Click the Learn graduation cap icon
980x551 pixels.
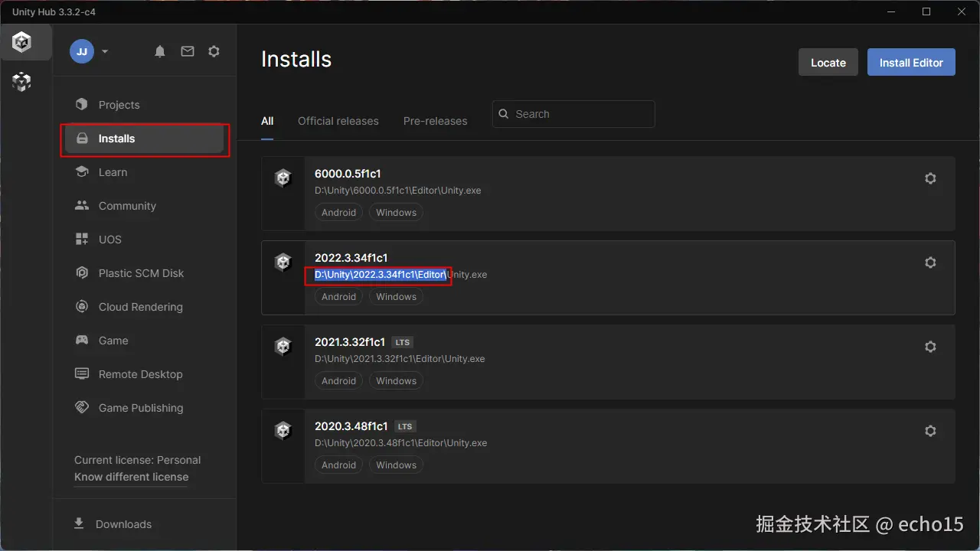(x=82, y=172)
